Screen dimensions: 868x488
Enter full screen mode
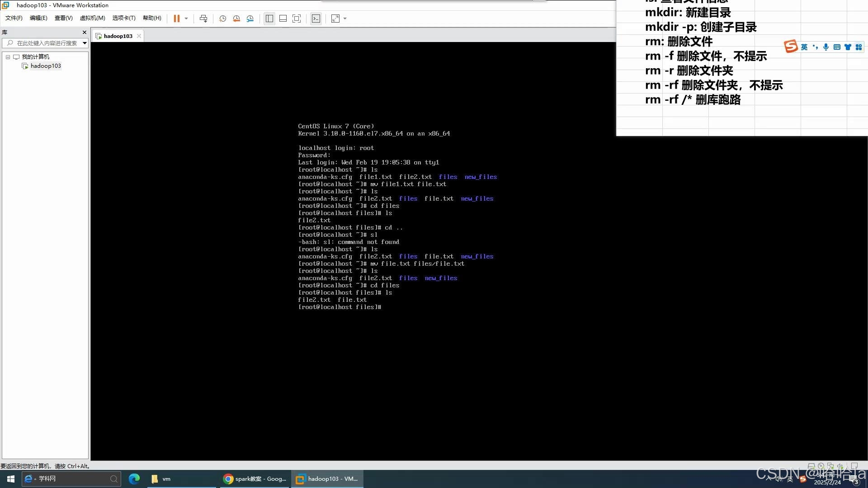click(297, 19)
